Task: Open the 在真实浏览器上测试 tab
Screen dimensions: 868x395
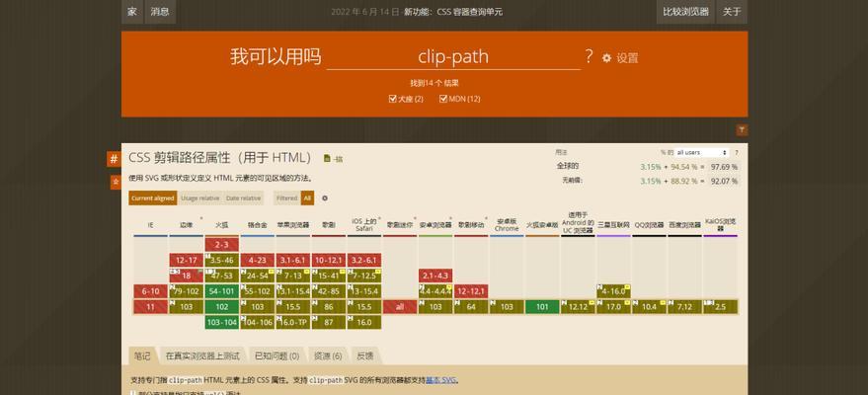Action: pos(202,355)
